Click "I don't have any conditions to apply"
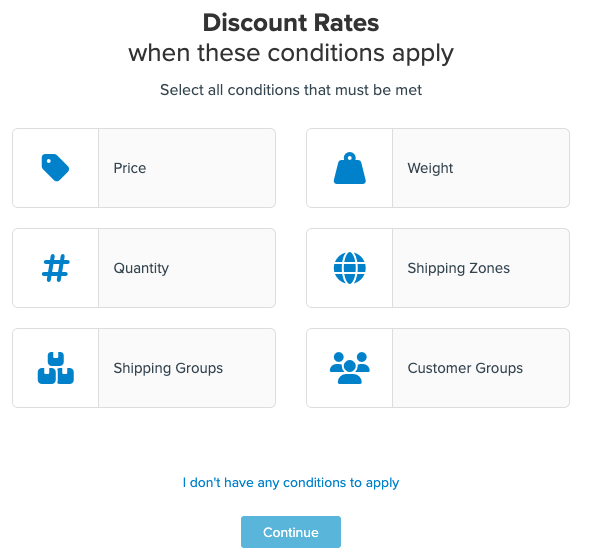This screenshot has width=606, height=558. (x=291, y=483)
